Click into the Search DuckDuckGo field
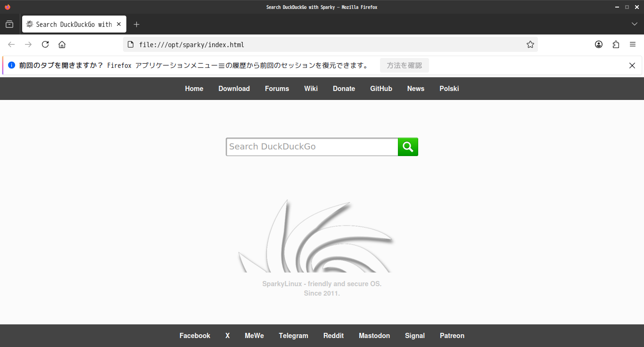The image size is (644, 347). (x=312, y=147)
